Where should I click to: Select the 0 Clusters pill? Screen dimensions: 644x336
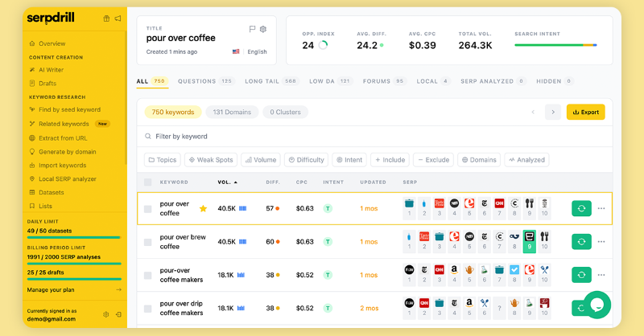pos(286,112)
